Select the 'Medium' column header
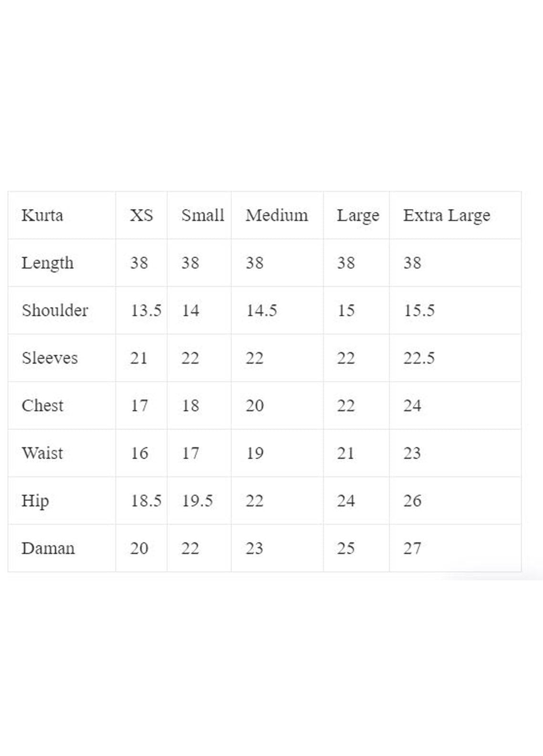Screen dimensions: 543x756 click(x=277, y=215)
